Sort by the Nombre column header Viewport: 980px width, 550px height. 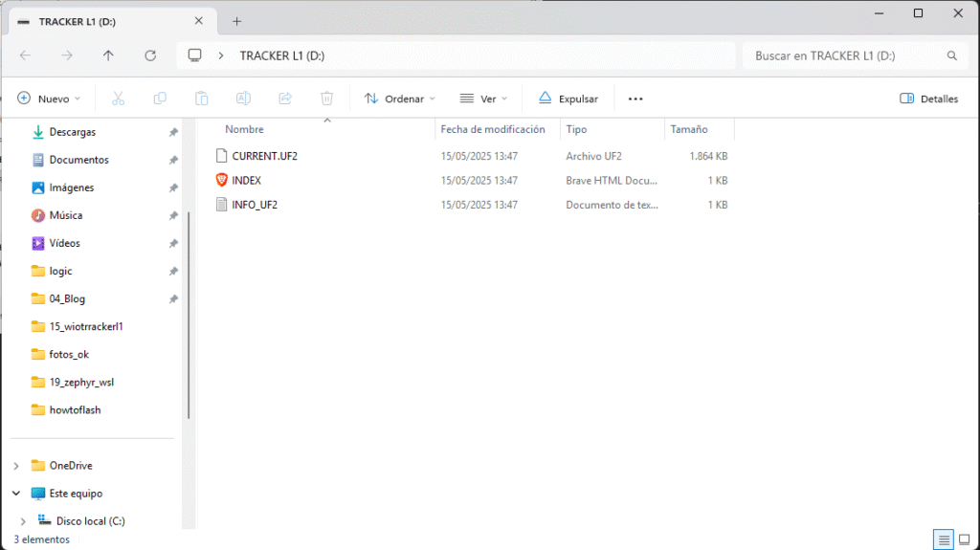[245, 129]
